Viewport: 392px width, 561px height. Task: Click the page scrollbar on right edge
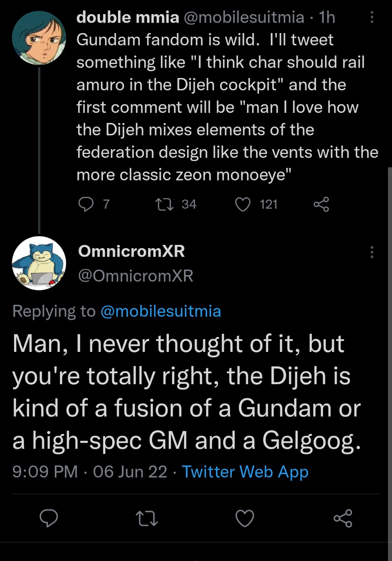click(x=389, y=317)
